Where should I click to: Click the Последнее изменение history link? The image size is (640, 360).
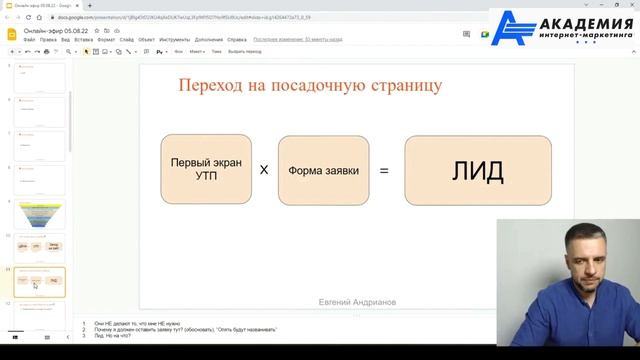298,40
